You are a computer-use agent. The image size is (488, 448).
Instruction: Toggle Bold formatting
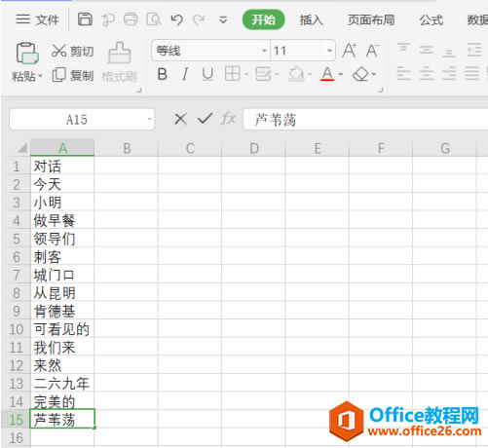pyautogui.click(x=163, y=74)
